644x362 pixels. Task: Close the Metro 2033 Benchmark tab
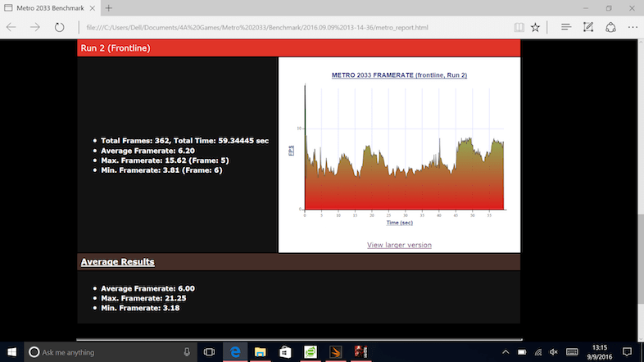pos(93,8)
